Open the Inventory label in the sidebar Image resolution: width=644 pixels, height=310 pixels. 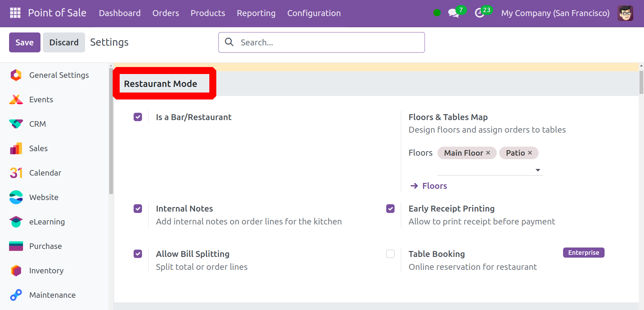click(46, 271)
